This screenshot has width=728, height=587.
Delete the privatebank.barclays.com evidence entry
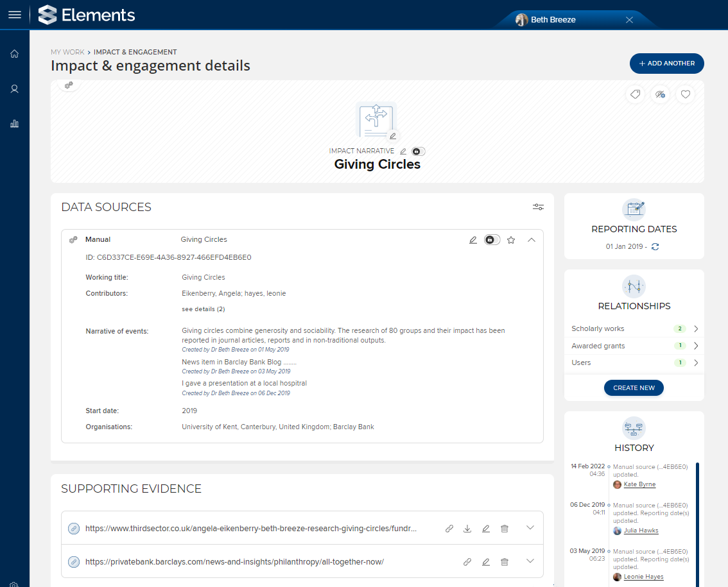click(505, 562)
